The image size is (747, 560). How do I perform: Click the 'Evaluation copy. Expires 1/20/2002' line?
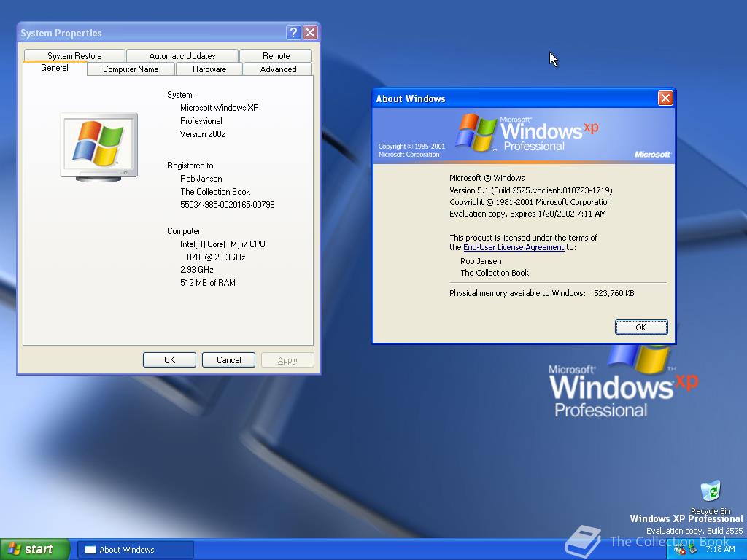(527, 214)
